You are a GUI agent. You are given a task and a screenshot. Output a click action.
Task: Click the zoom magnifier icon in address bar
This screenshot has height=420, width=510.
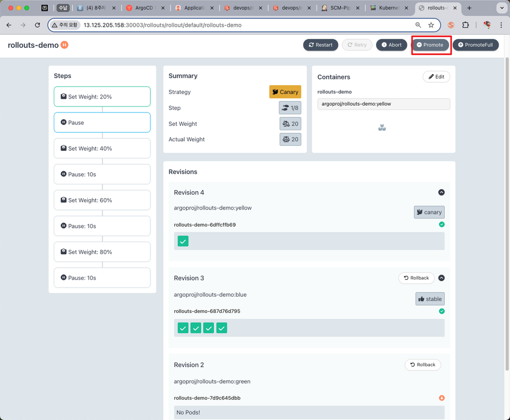418,25
